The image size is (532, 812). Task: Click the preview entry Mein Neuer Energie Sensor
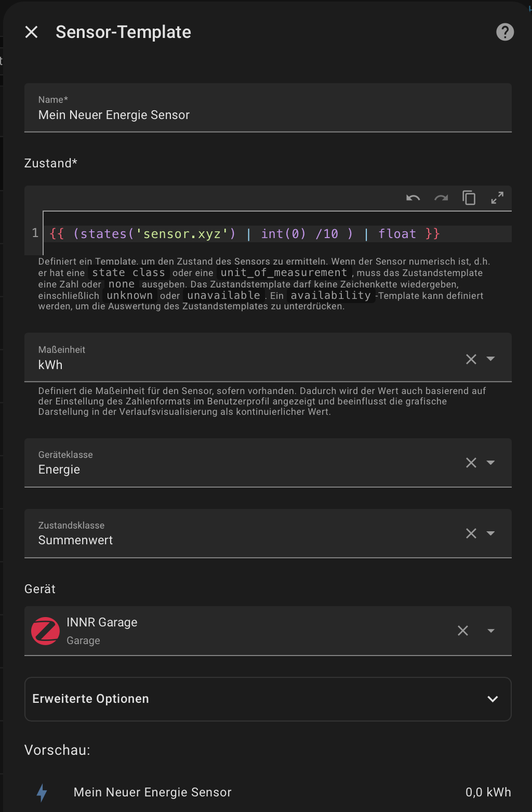coord(153,792)
